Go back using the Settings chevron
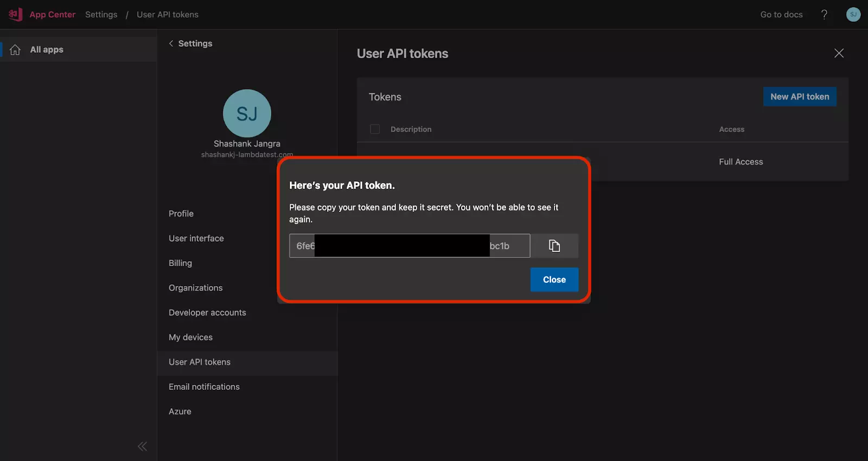Viewport: 868px width, 461px height. [x=171, y=43]
